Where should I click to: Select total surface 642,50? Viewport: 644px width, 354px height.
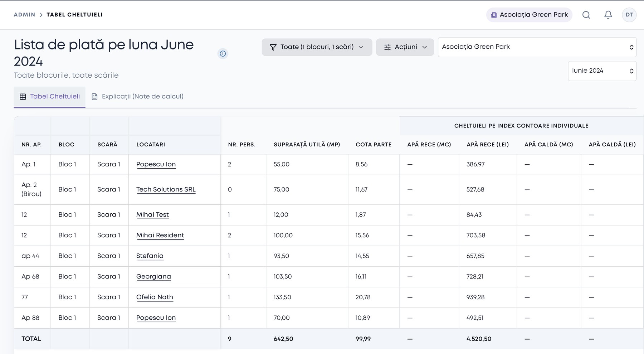(x=283, y=339)
